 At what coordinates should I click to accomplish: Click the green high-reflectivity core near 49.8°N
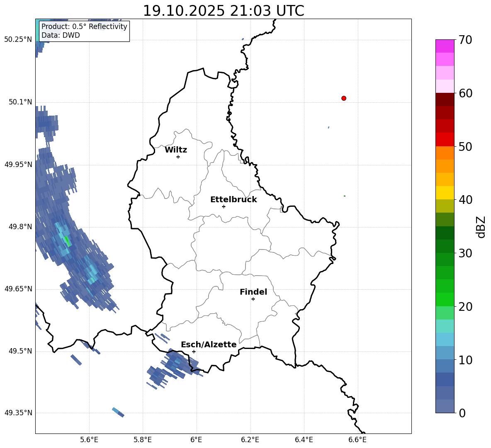67,241
